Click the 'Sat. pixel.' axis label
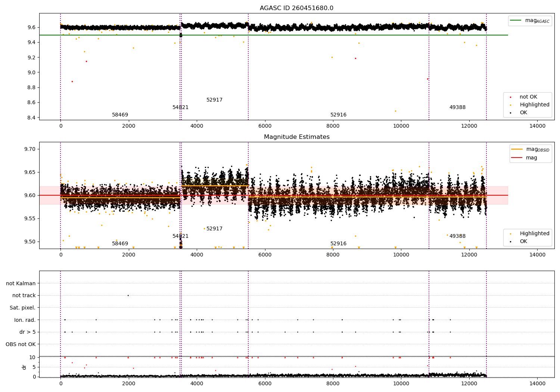Viewport: 560px width, 392px height. click(x=23, y=308)
